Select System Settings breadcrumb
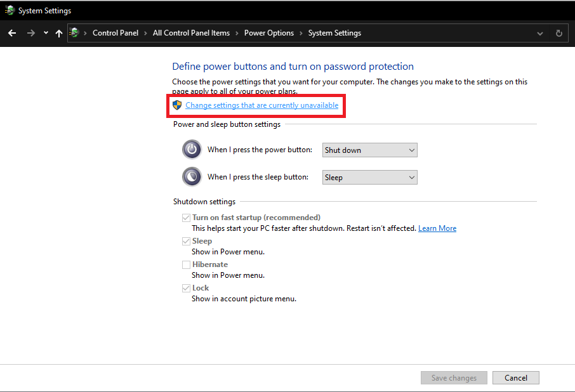Viewport: 575px width, 392px height. [334, 33]
